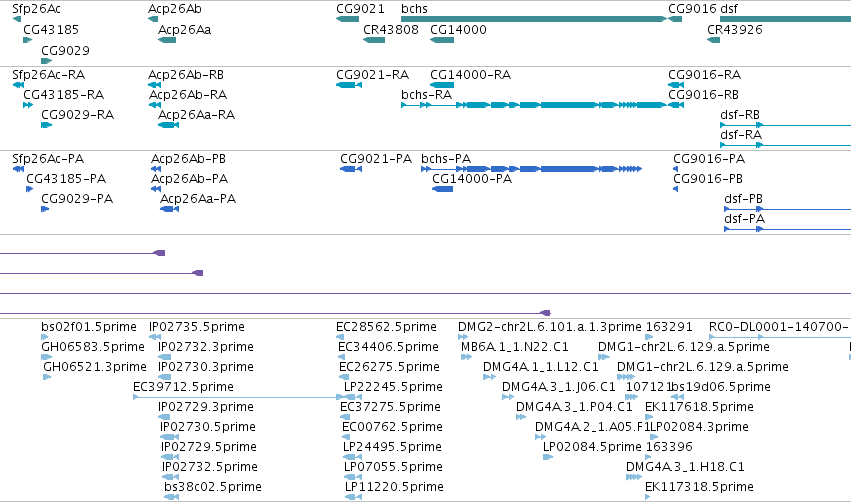
Task: Click the dsf-RB transcript label
Action: pyautogui.click(x=740, y=115)
